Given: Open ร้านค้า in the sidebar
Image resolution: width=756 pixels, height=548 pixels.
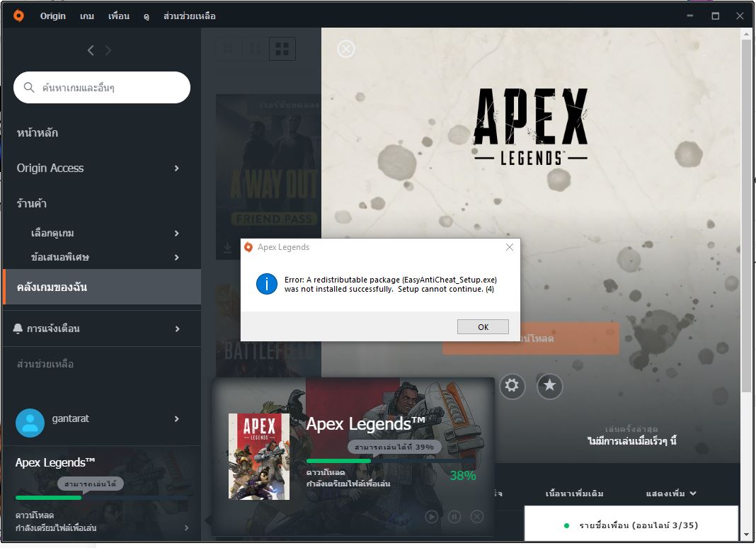Looking at the screenshot, I should [x=32, y=203].
